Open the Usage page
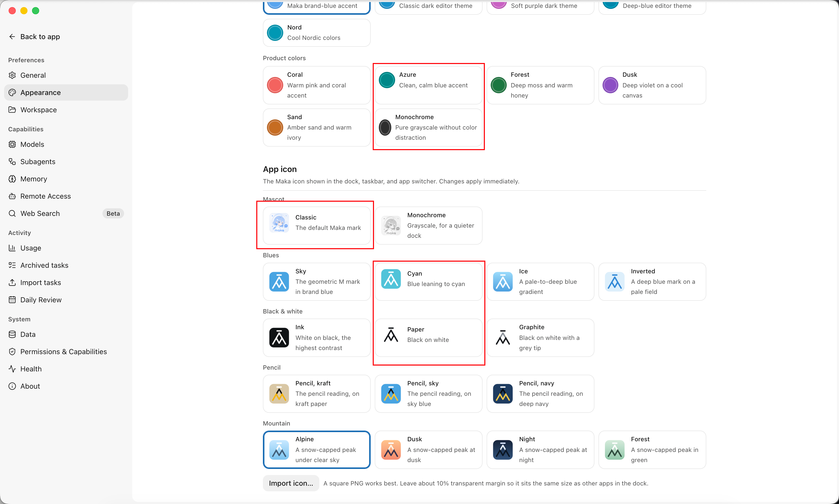This screenshot has width=839, height=504. (66, 248)
